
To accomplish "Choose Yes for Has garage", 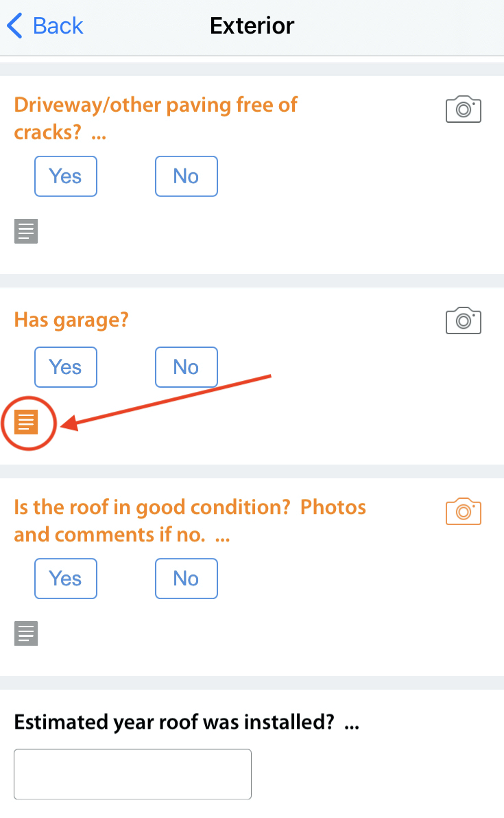I will (66, 367).
